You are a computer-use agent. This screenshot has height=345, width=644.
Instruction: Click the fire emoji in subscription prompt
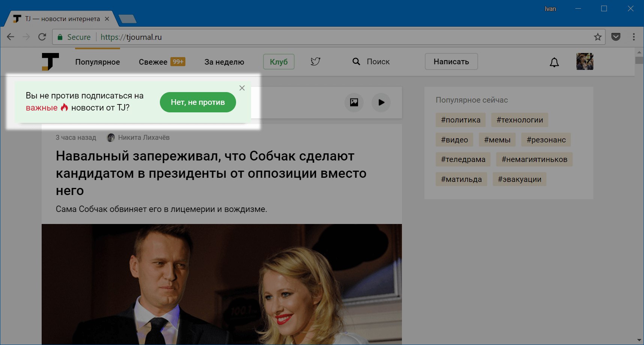pyautogui.click(x=65, y=107)
